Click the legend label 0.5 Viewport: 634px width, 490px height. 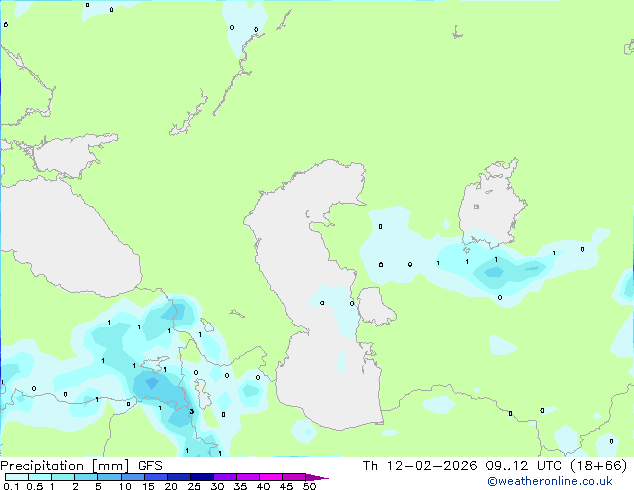coord(35,486)
